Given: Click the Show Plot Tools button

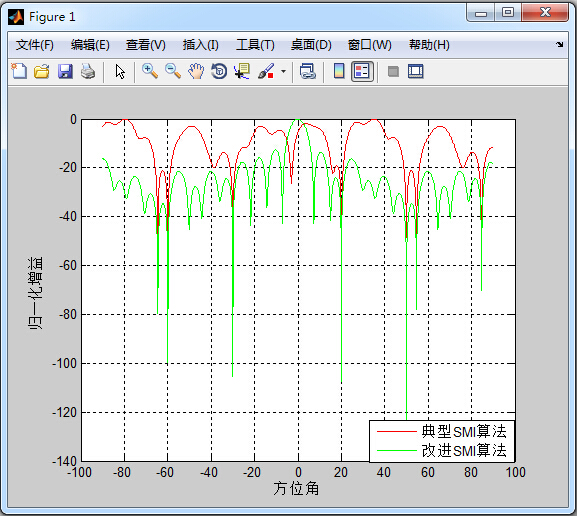Looking at the screenshot, I should click(416, 71).
